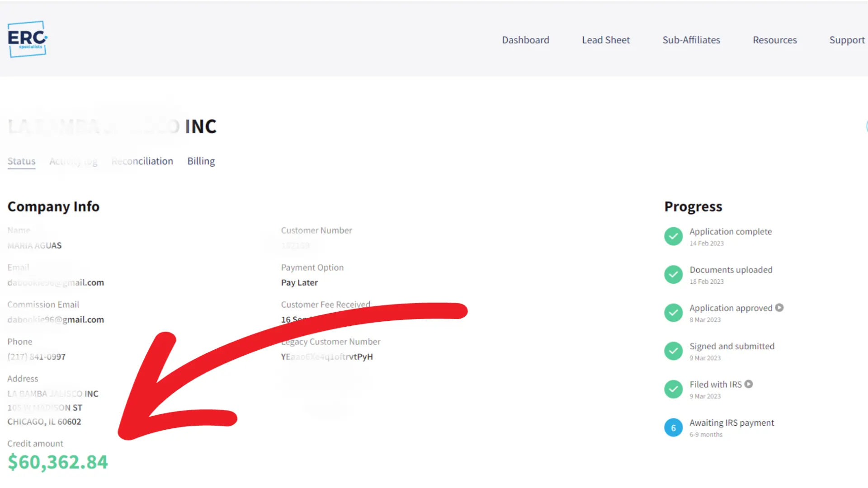The width and height of the screenshot is (868, 488).
Task: Click the $60,362.84 credit amount
Action: tap(58, 462)
